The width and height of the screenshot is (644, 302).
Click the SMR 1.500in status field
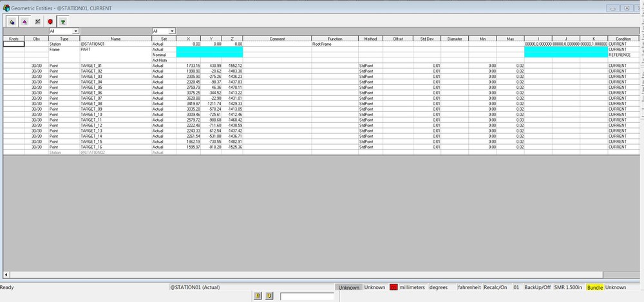pos(569,287)
